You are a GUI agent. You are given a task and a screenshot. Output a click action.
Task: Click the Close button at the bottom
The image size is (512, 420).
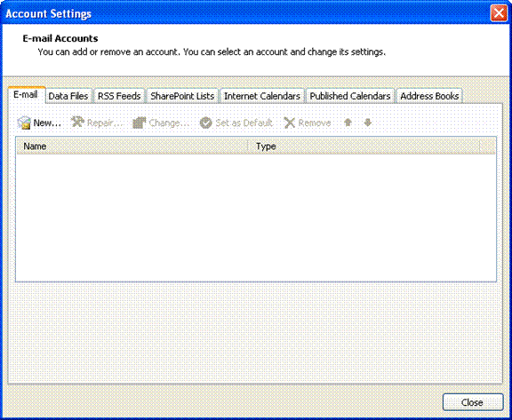click(x=473, y=402)
